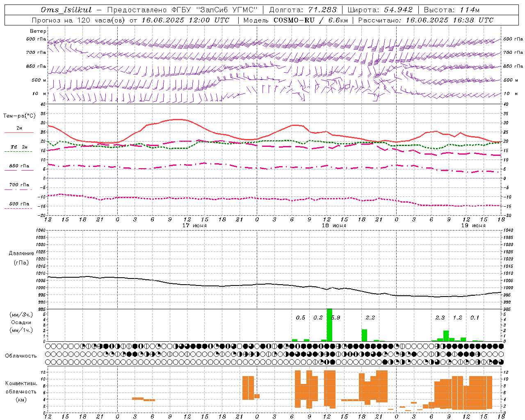Click the 0.2 precipitation total
Image resolution: width=525 pixels, height=420 pixels.
coord(318,318)
